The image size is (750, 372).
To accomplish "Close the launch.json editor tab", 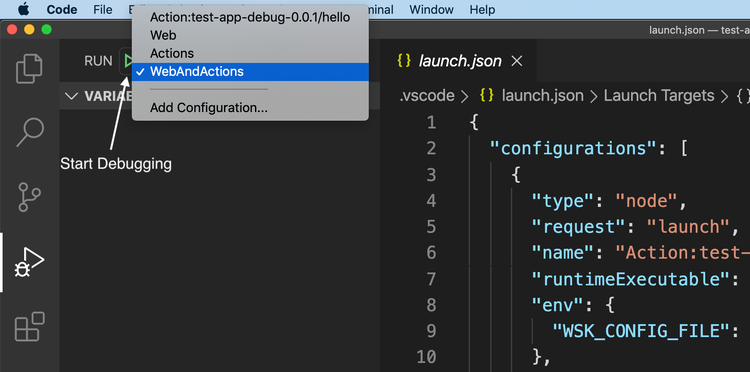I will click(517, 61).
